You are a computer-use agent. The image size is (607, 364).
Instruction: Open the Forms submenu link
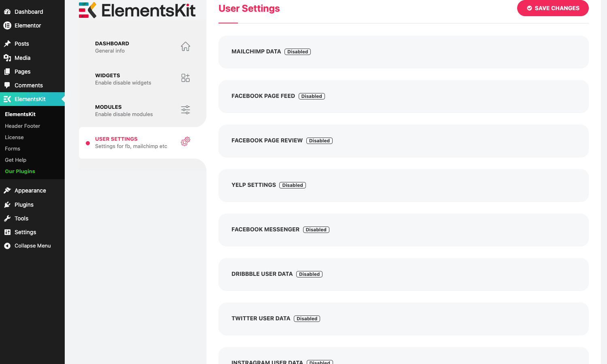[13, 148]
